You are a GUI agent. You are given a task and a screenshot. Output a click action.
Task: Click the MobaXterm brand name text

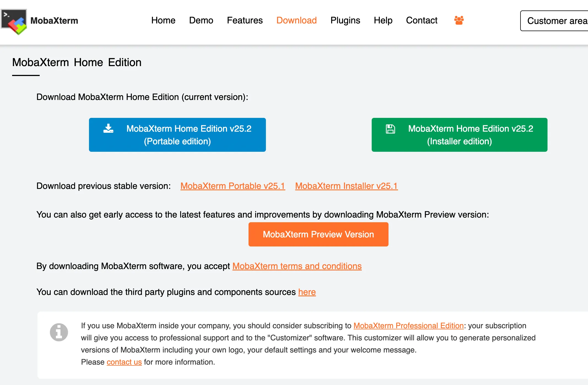coord(54,21)
